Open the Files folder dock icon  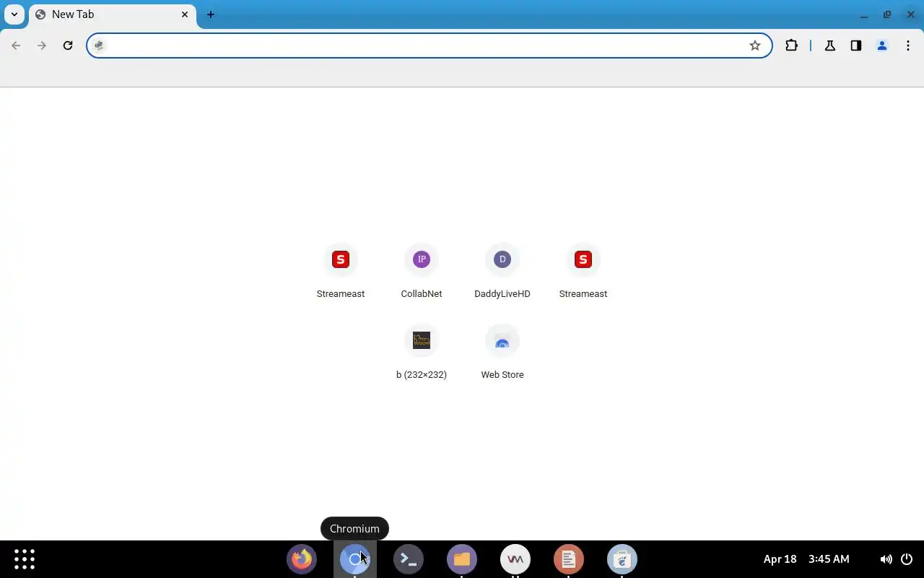coord(462,559)
